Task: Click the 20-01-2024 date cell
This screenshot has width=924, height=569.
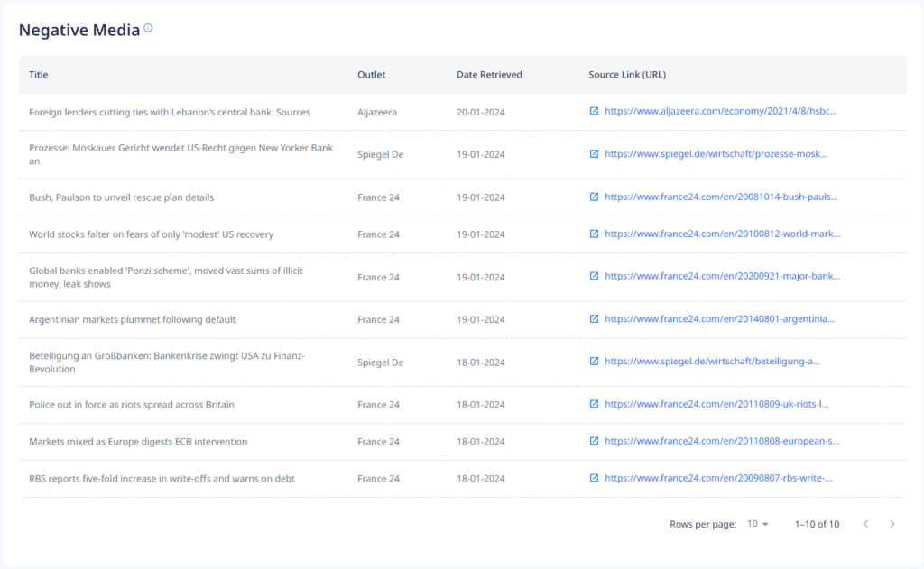Action: [x=480, y=112]
